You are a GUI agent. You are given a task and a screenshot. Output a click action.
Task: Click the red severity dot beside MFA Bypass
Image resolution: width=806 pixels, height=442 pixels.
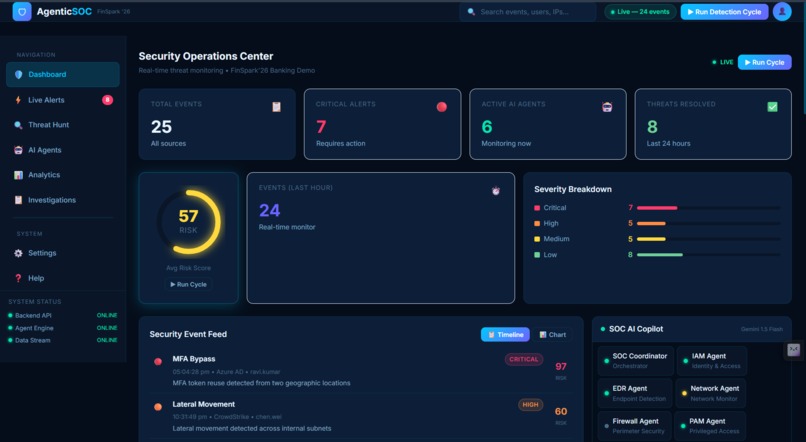(x=158, y=361)
